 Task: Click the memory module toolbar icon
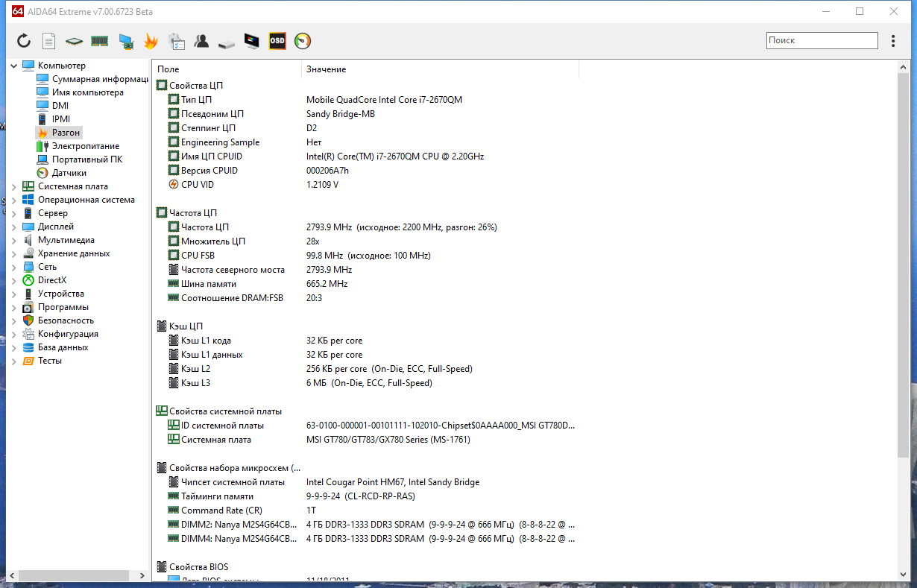[99, 41]
